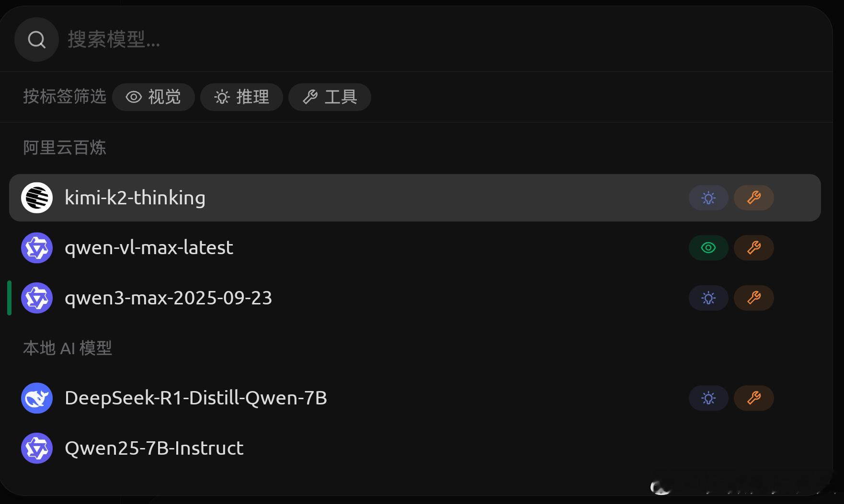Click the DeepSeek whale logo icon
The width and height of the screenshot is (844, 504).
[37, 398]
